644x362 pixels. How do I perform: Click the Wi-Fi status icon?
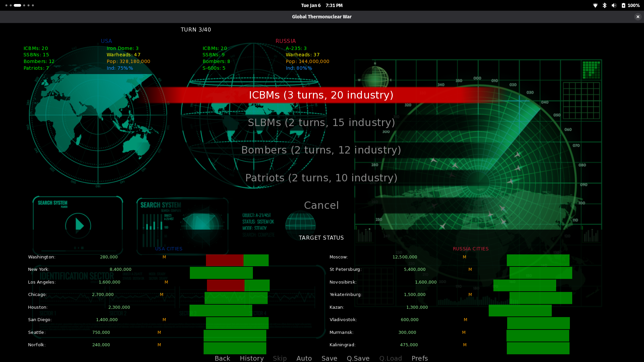pyautogui.click(x=595, y=5)
